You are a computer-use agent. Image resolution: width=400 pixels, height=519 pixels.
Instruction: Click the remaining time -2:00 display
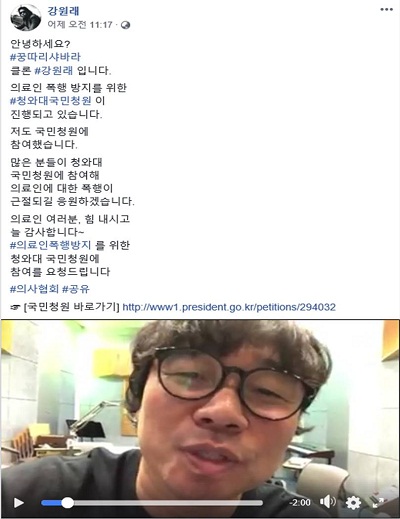click(x=300, y=502)
